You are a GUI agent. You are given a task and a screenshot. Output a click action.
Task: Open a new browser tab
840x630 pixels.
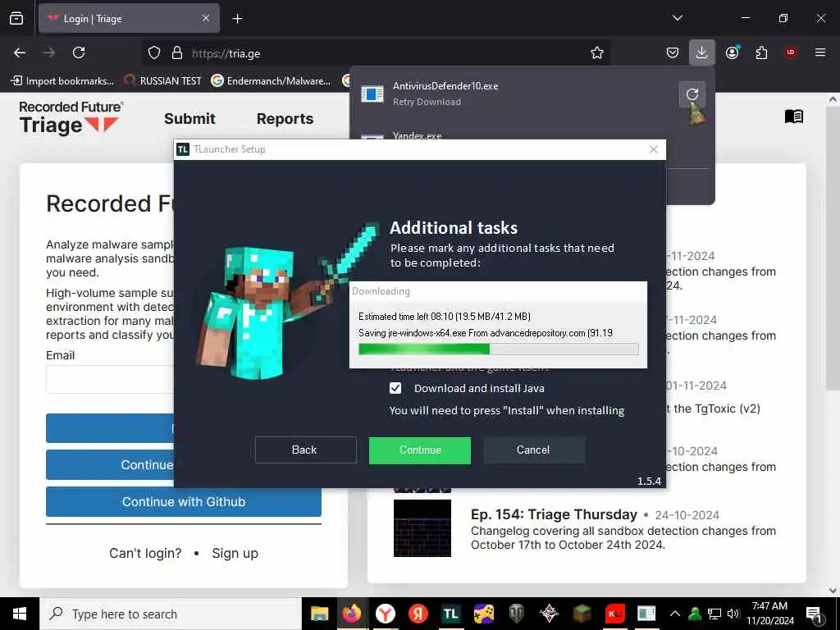pyautogui.click(x=237, y=19)
